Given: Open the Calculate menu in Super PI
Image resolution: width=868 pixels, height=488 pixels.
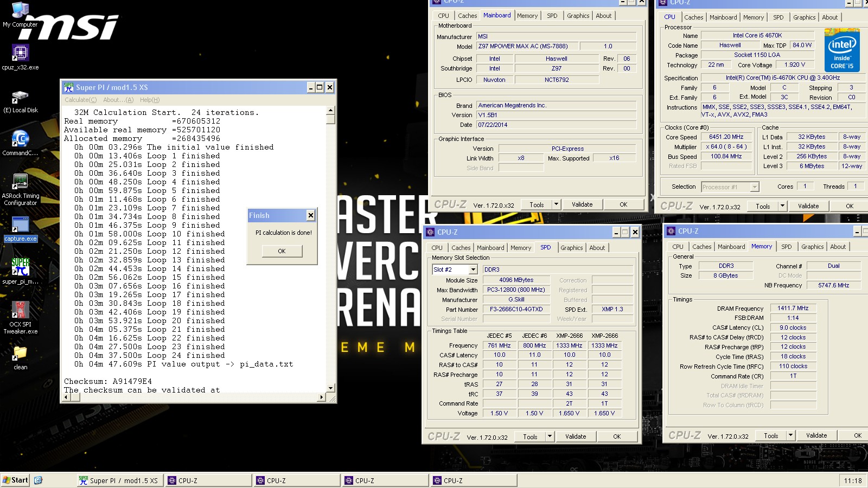Looking at the screenshot, I should pyautogui.click(x=81, y=100).
